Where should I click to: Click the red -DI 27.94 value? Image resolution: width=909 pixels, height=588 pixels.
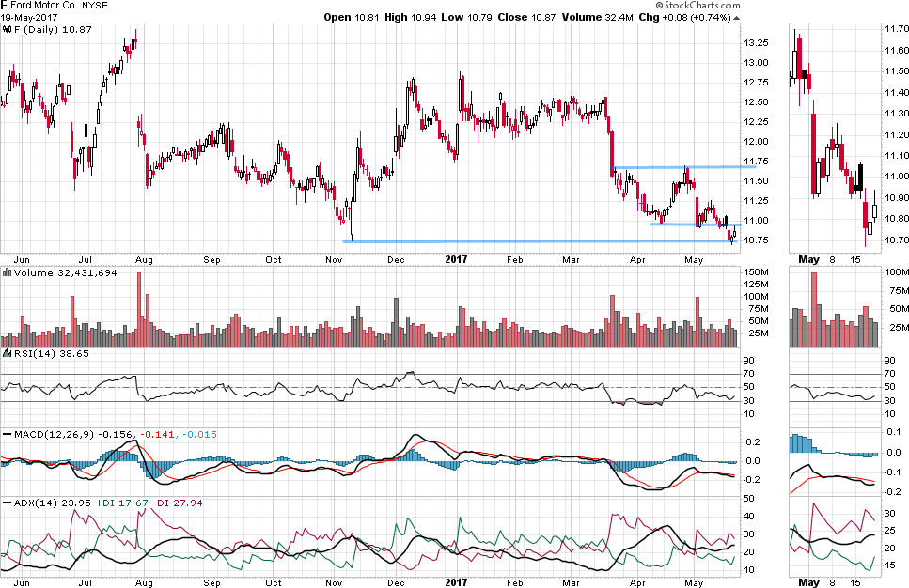click(178, 503)
